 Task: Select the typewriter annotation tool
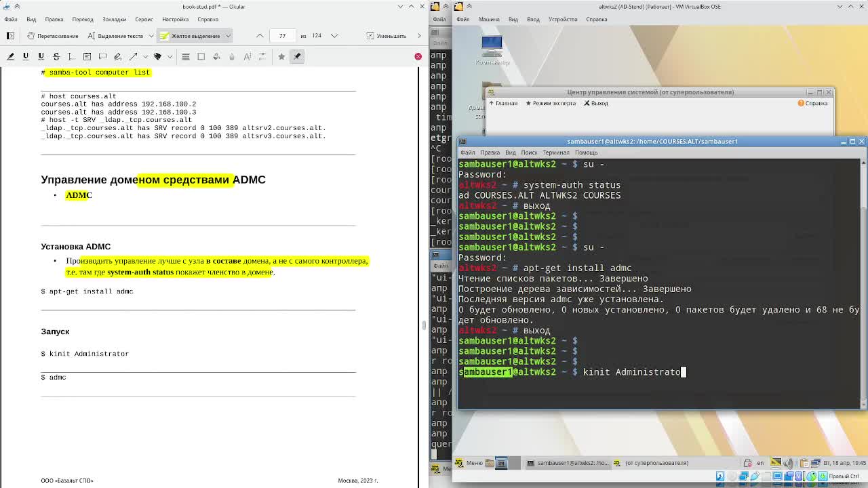pyautogui.click(x=71, y=56)
